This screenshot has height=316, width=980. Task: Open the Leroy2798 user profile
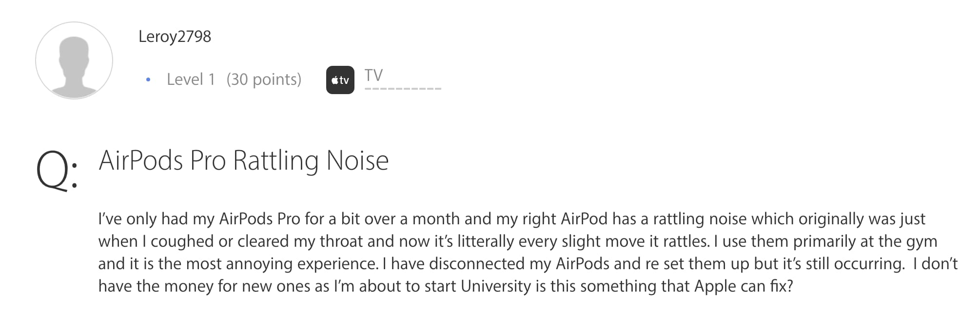pyautogui.click(x=175, y=37)
